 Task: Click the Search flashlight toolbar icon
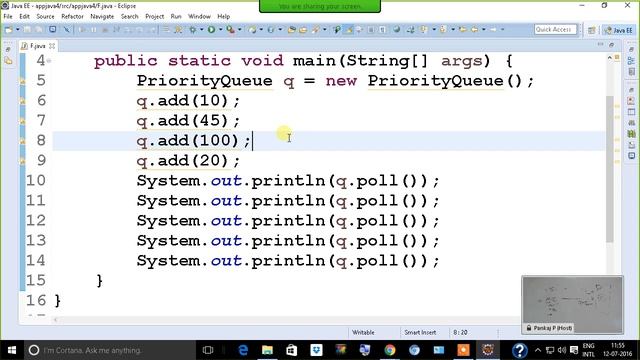[316, 29]
